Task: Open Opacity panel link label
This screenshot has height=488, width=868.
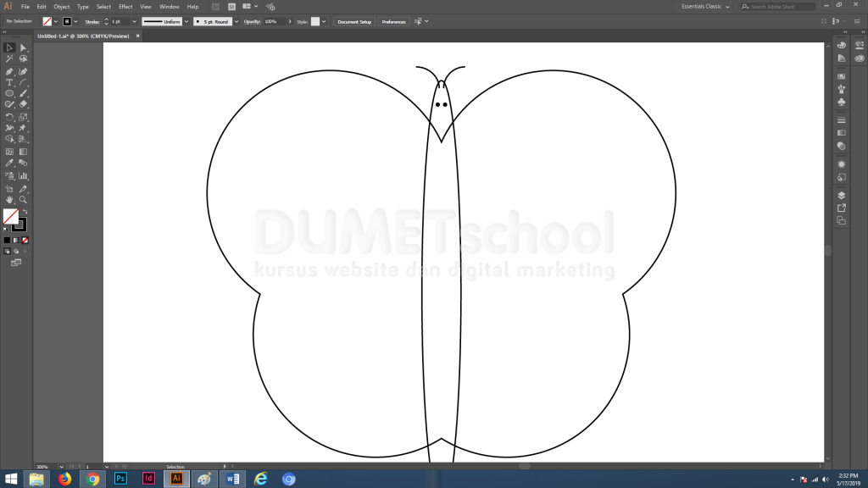Action: [252, 21]
